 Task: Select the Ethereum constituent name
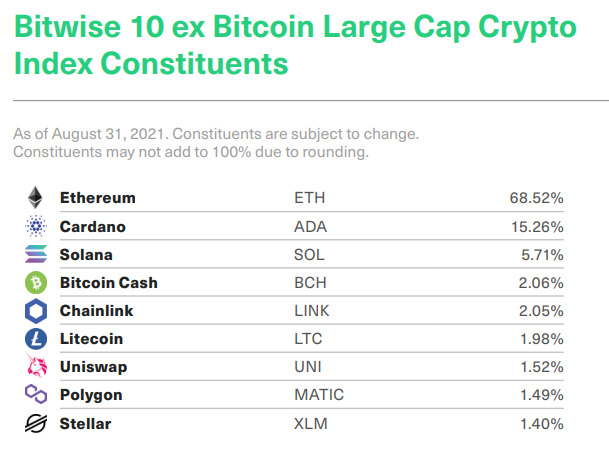click(x=97, y=198)
